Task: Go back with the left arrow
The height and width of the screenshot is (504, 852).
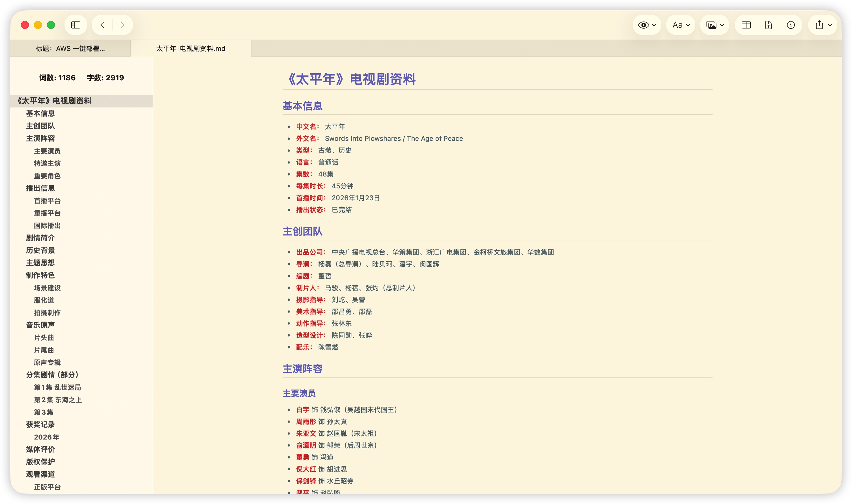Action: (x=102, y=25)
